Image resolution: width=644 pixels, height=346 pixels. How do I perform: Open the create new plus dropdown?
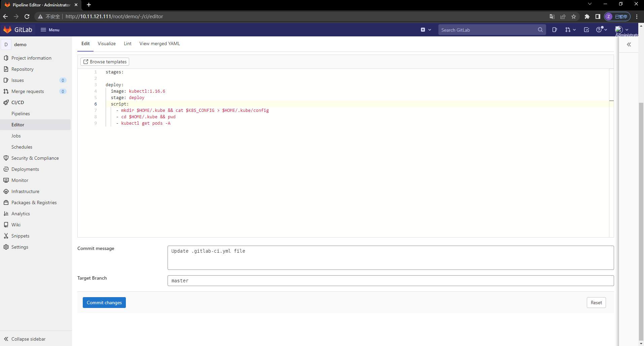click(426, 30)
